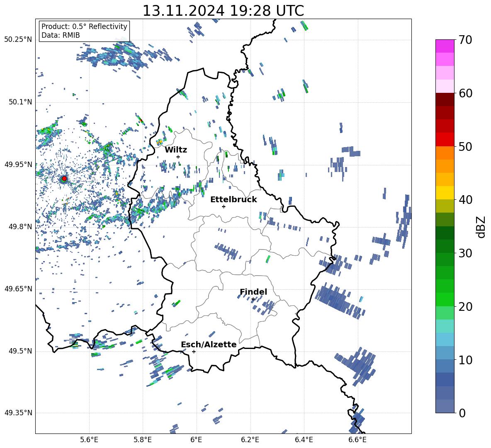
Task: Click the 50.1°N latitude label
Action: tap(20, 102)
